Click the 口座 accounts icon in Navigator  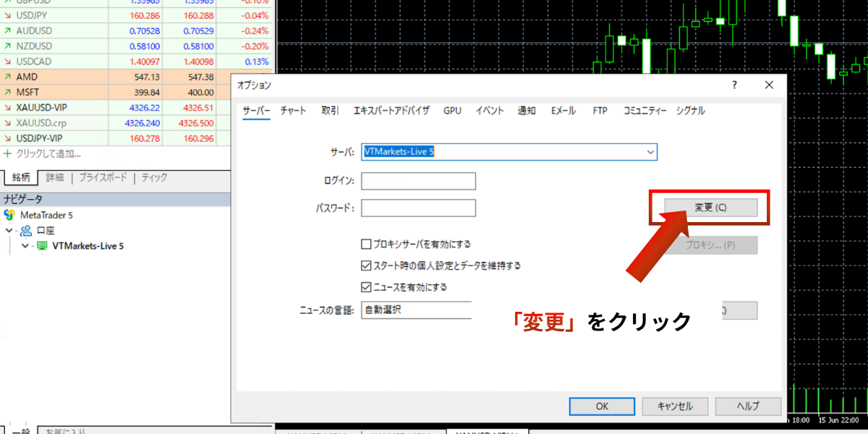pyautogui.click(x=26, y=230)
